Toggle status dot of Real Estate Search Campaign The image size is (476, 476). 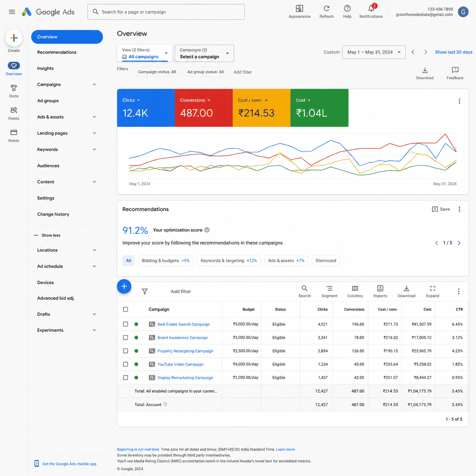[136, 324]
